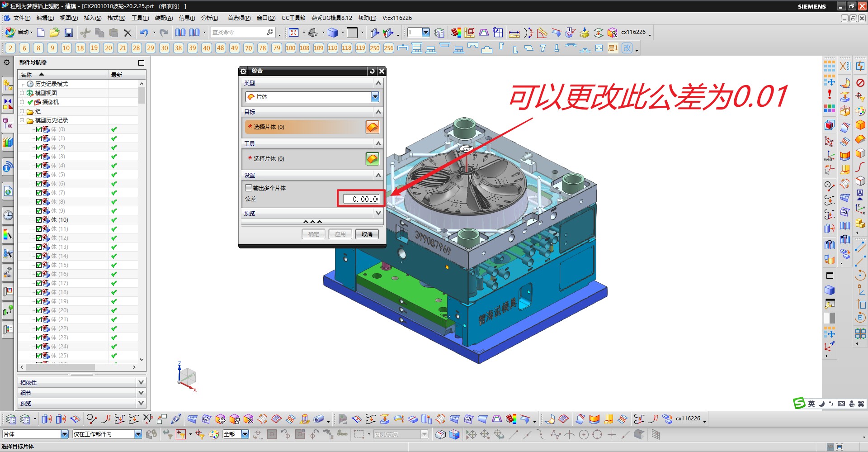Enable the output multiple sheets checkbox
868x452 pixels.
point(248,188)
